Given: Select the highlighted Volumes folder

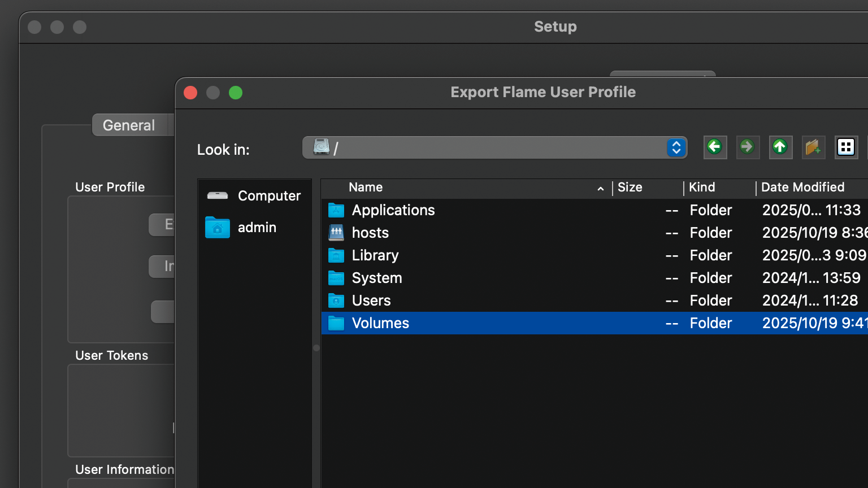Looking at the screenshot, I should coord(380,323).
